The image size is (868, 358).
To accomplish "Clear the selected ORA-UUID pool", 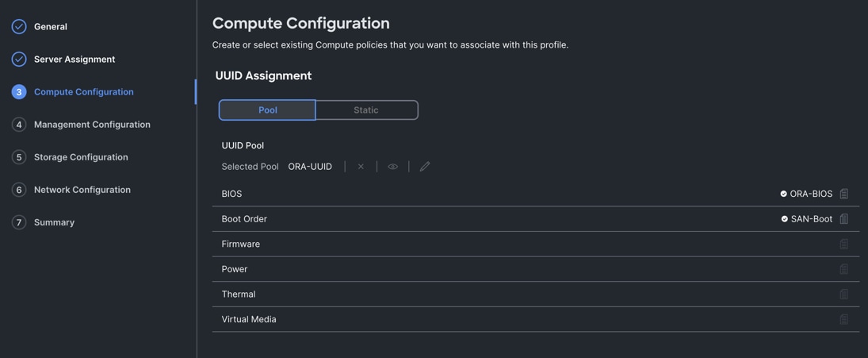I will click(x=361, y=167).
